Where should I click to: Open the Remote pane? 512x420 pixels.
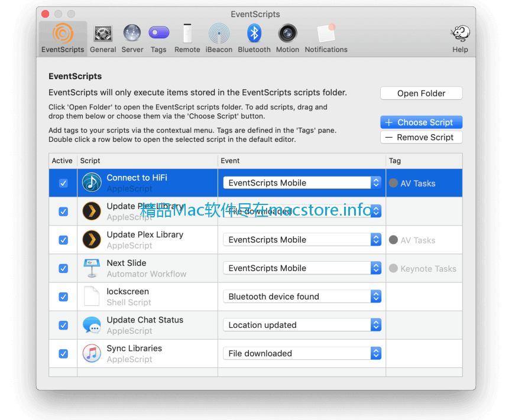click(x=187, y=38)
